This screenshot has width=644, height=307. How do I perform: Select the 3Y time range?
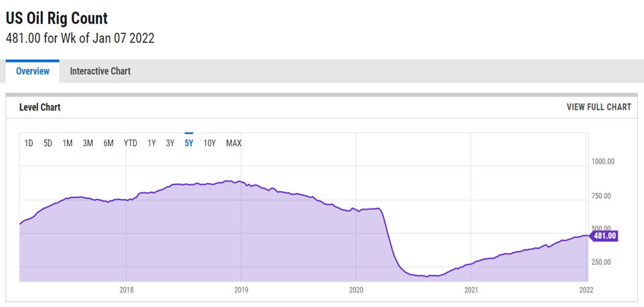point(171,143)
